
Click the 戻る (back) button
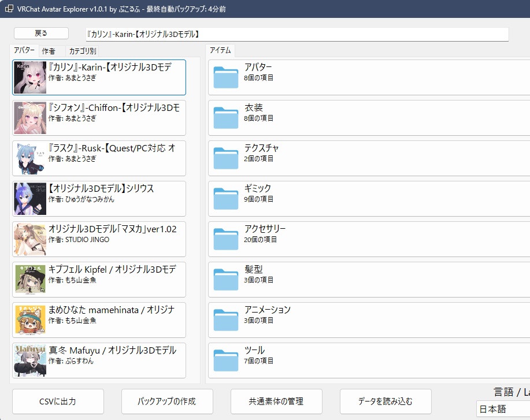point(40,33)
